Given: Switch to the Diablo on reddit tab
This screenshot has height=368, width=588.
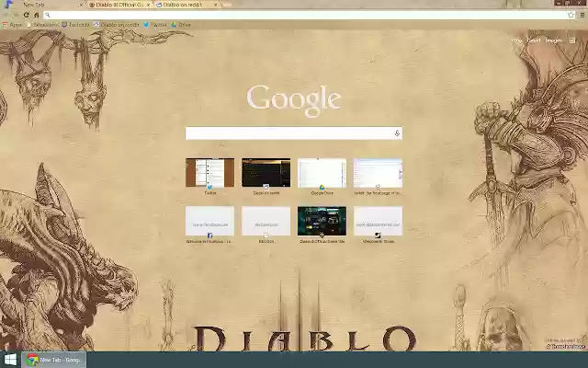Looking at the screenshot, I should 186,5.
